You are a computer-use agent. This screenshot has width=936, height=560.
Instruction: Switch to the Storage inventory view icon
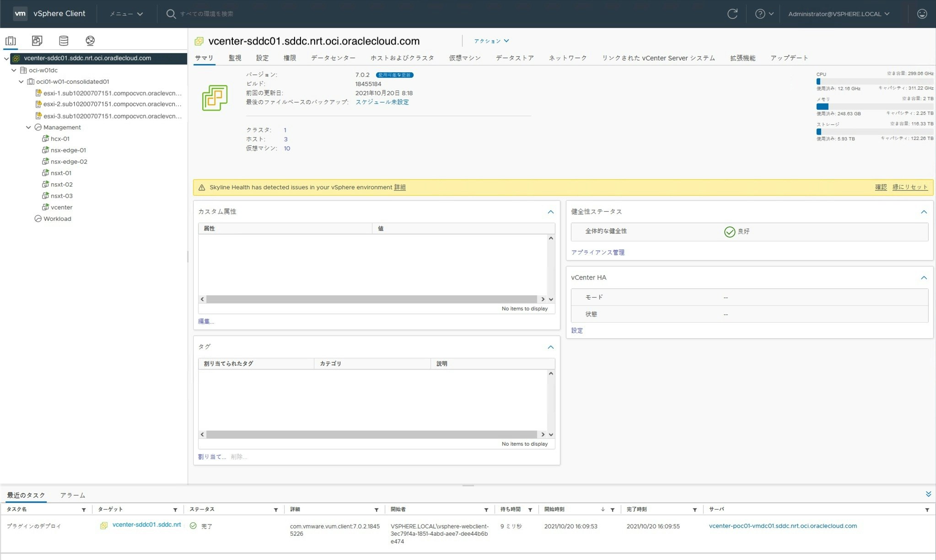click(x=64, y=41)
